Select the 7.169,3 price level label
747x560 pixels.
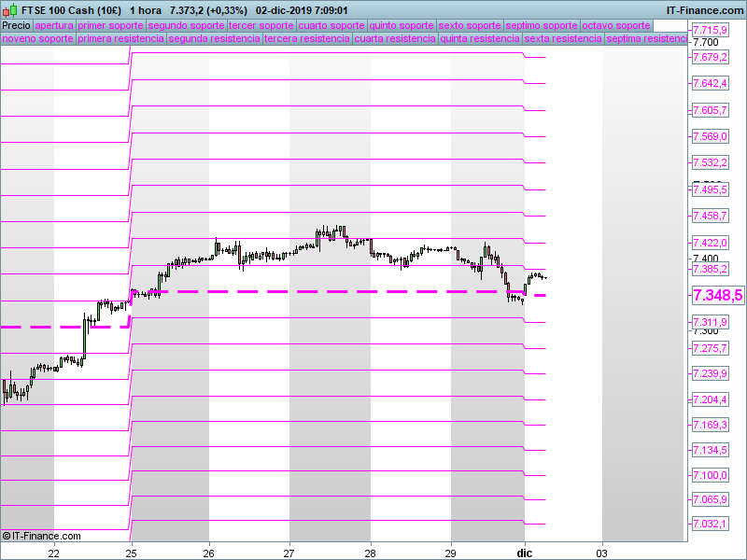click(710, 425)
